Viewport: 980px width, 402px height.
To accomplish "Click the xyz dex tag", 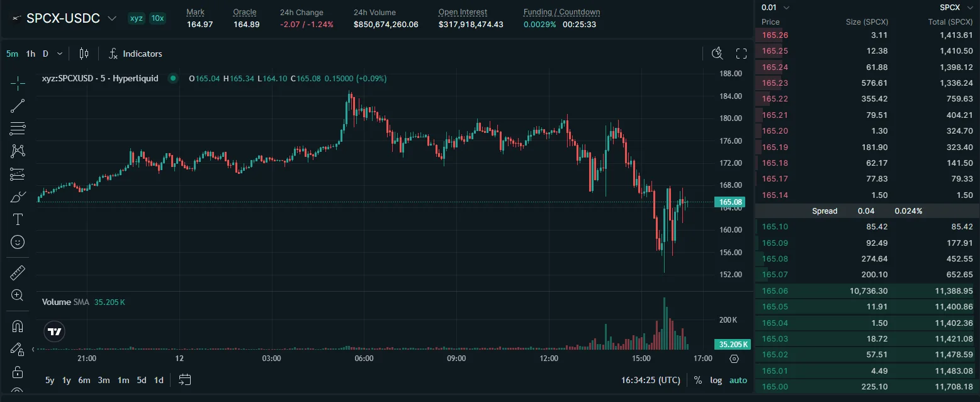I will 136,18.
